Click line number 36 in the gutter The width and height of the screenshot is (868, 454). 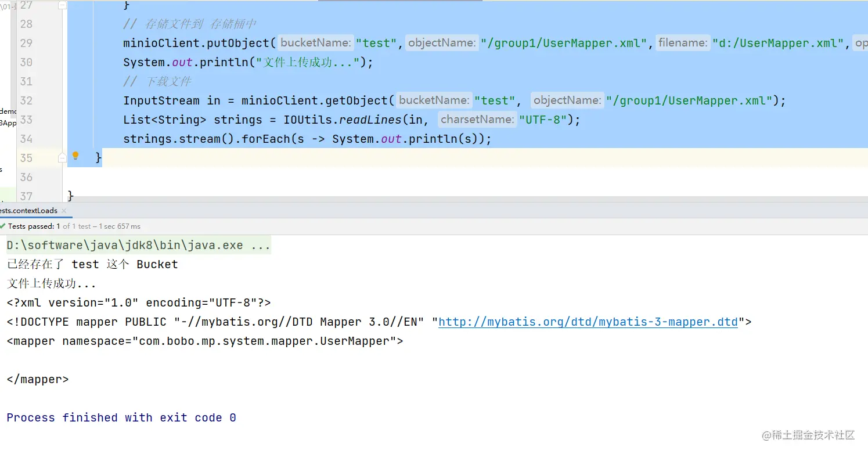click(x=26, y=177)
